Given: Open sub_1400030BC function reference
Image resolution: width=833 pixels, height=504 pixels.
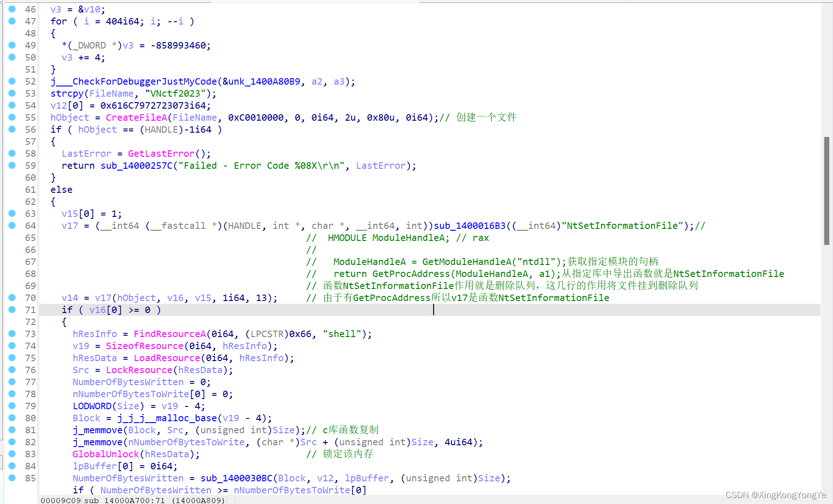Looking at the screenshot, I should pos(236,478).
